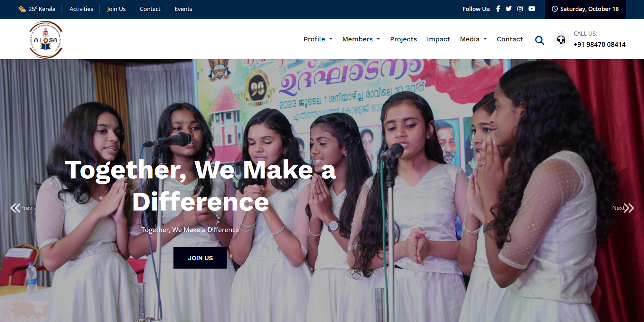Click the JOIN US button
Viewport: 644px width, 322px height.
click(200, 258)
